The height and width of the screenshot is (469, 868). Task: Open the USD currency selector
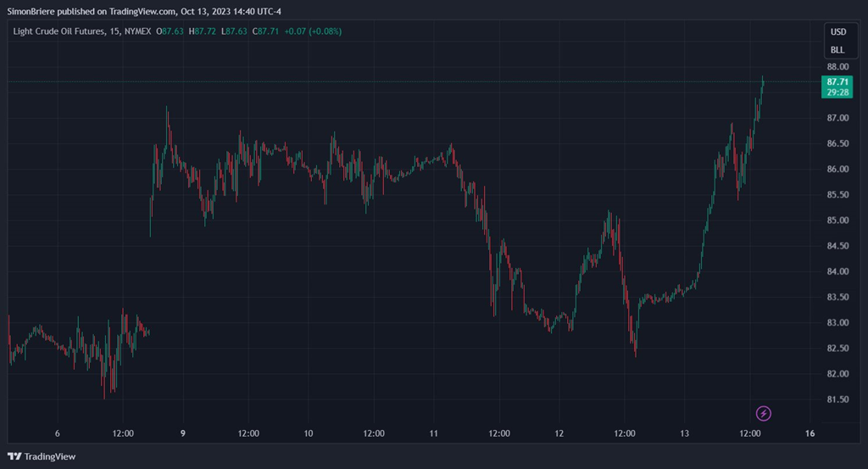(x=837, y=31)
